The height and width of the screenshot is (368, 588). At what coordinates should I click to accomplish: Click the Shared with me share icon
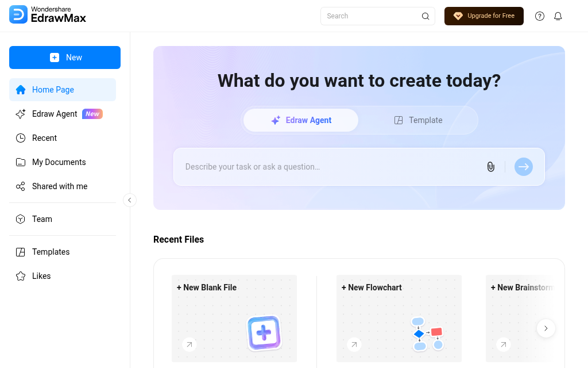point(20,186)
